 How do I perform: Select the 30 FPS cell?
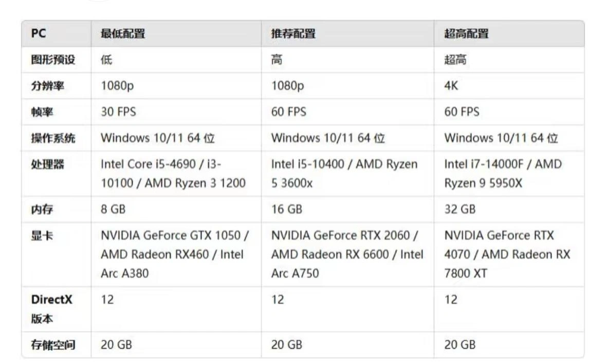[x=118, y=112]
